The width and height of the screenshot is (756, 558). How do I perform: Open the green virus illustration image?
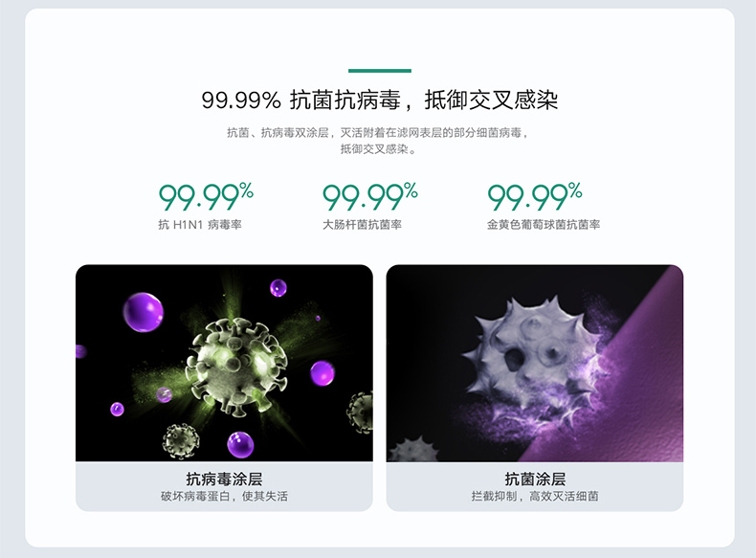[x=224, y=363]
